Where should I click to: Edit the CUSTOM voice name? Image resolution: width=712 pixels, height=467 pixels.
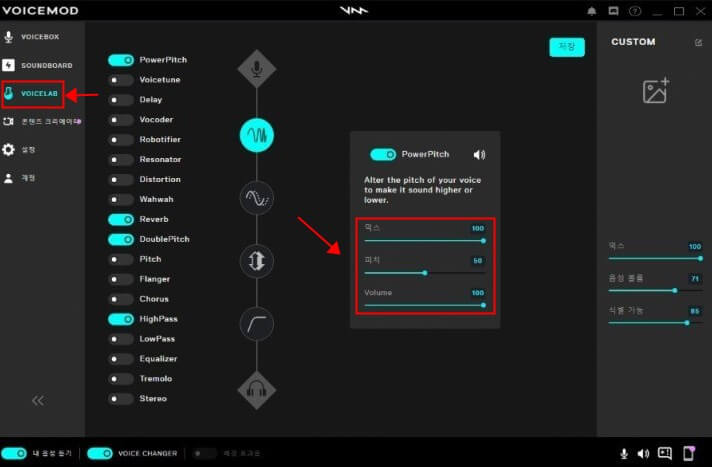(698, 42)
